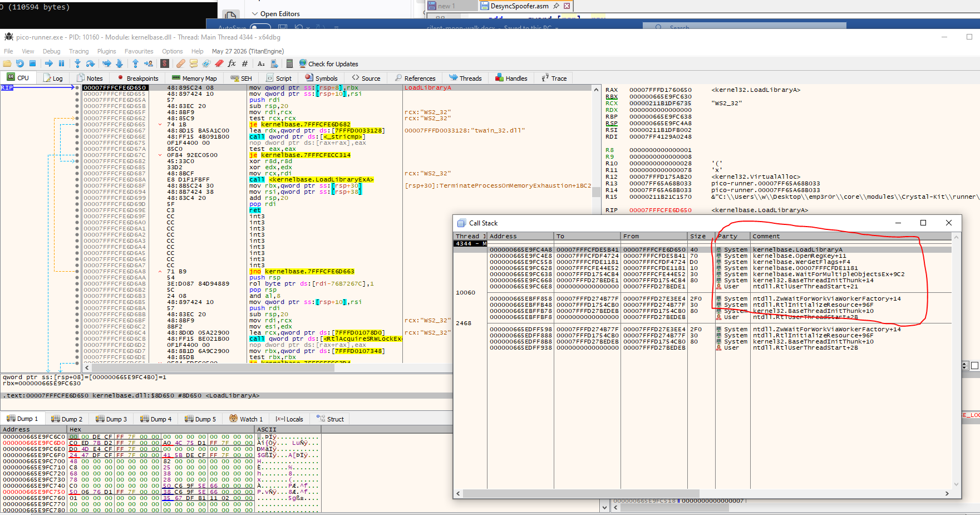Viewport: 980px width, 515px height.
Task: Open the Favourites menu
Action: pos(139,51)
